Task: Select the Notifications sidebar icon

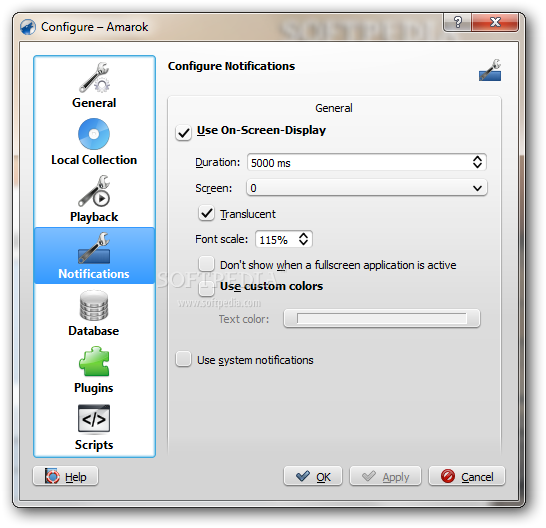Action: pos(94,248)
